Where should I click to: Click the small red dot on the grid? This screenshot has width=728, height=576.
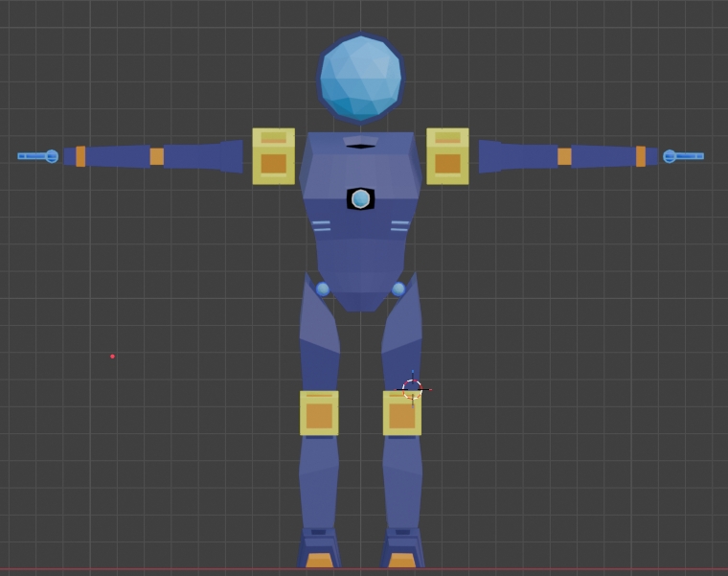(x=112, y=357)
